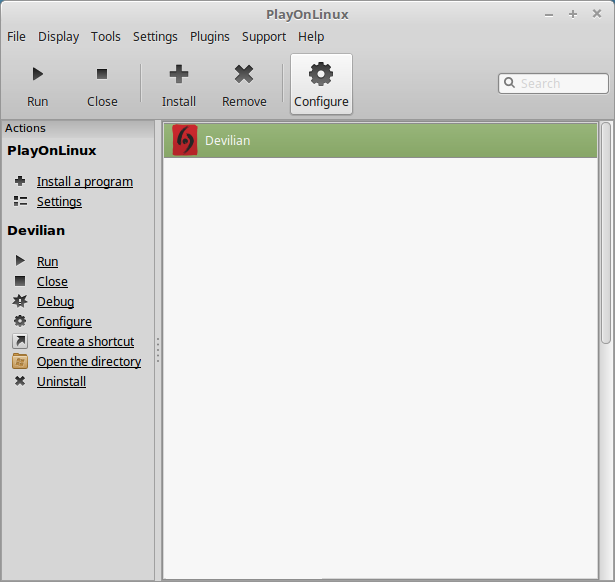Click the Uninstall link
Image resolution: width=615 pixels, height=582 pixels.
point(62,381)
